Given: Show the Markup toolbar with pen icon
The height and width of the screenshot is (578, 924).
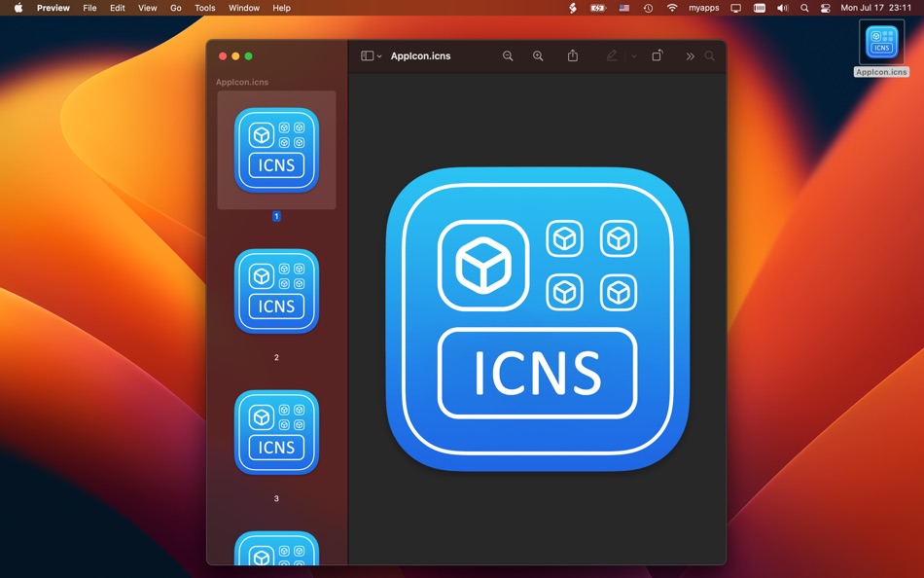Looking at the screenshot, I should [x=612, y=55].
